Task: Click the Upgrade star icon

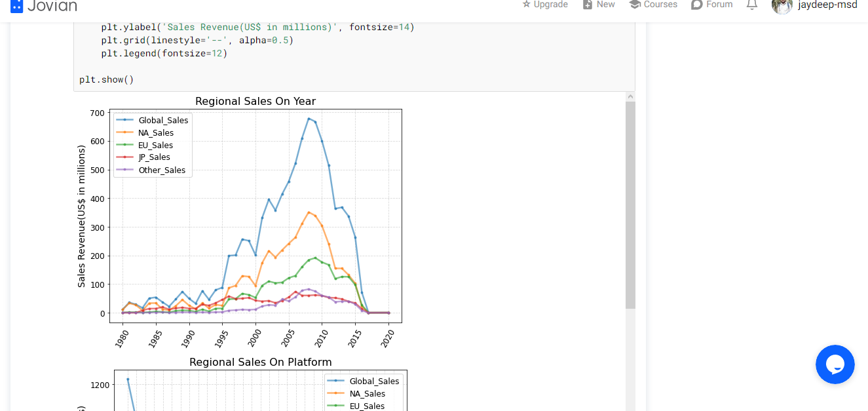Action: point(526,4)
